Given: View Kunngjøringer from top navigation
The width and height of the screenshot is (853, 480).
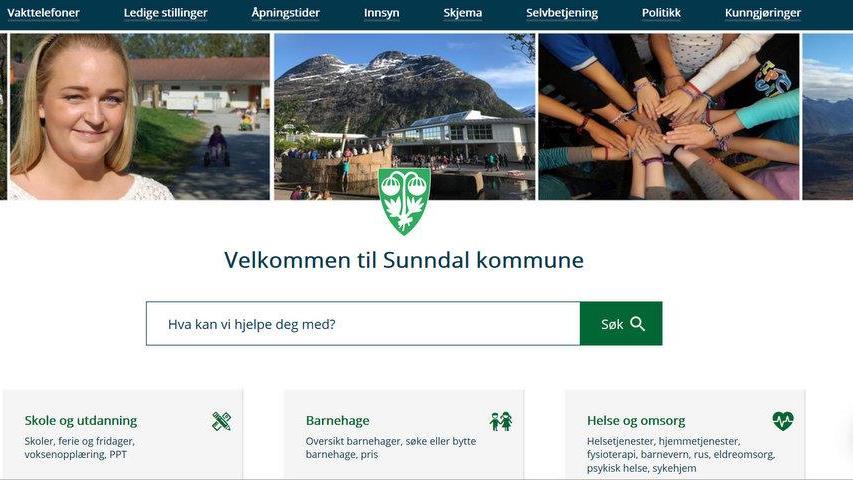Looking at the screenshot, I should point(763,13).
